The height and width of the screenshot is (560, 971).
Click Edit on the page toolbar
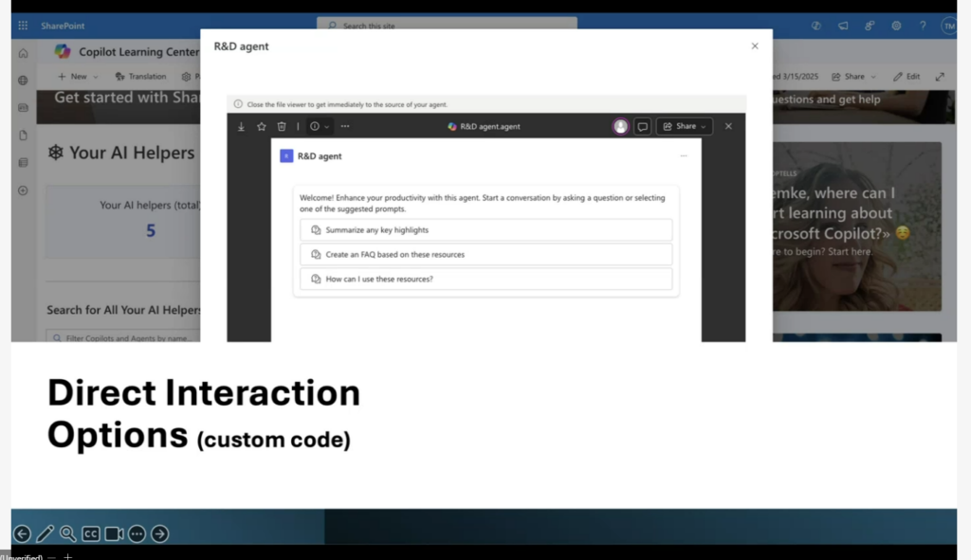[x=907, y=76]
